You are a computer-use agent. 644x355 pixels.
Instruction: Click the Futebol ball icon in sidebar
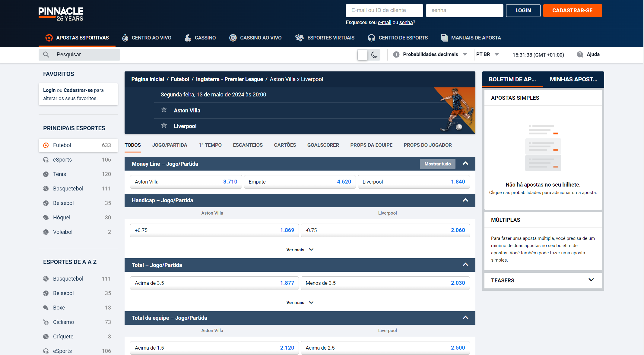click(46, 145)
